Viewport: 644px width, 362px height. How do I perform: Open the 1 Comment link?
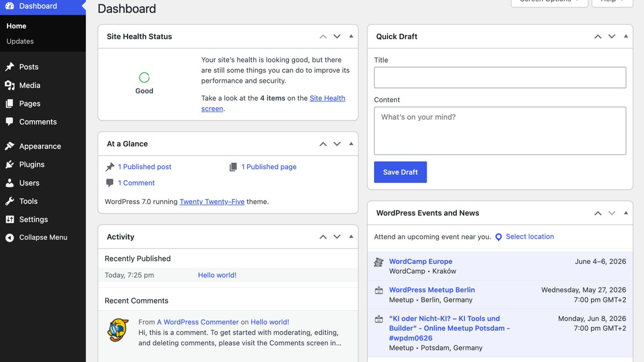136,183
